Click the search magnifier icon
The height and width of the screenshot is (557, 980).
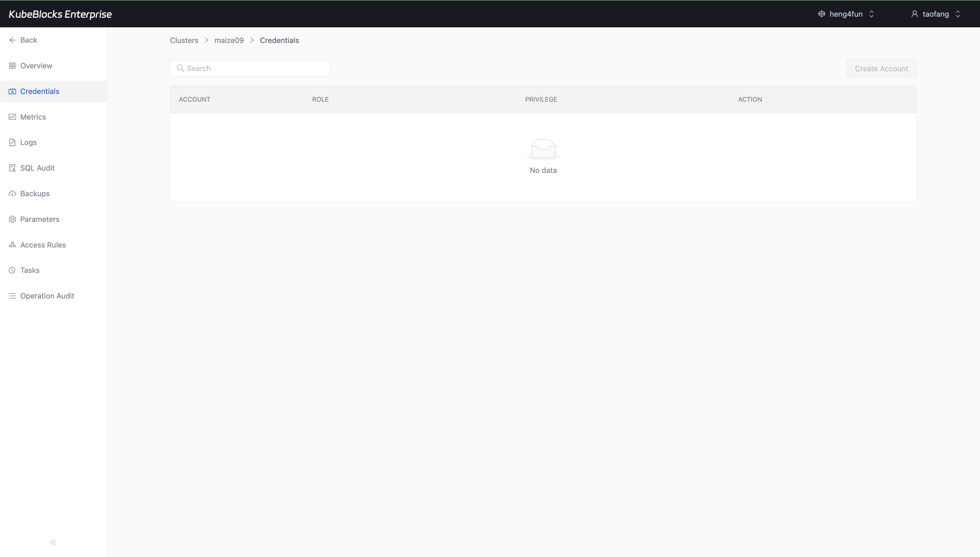180,68
